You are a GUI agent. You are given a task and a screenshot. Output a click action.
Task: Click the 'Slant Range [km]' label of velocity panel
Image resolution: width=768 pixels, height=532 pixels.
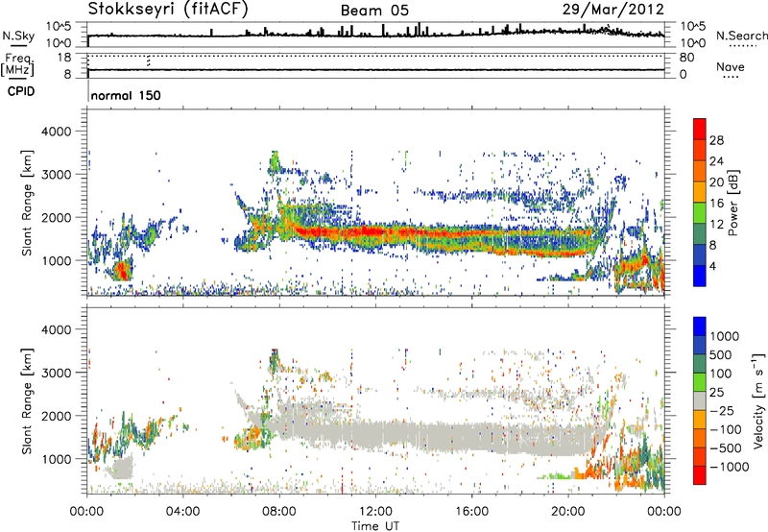27,400
